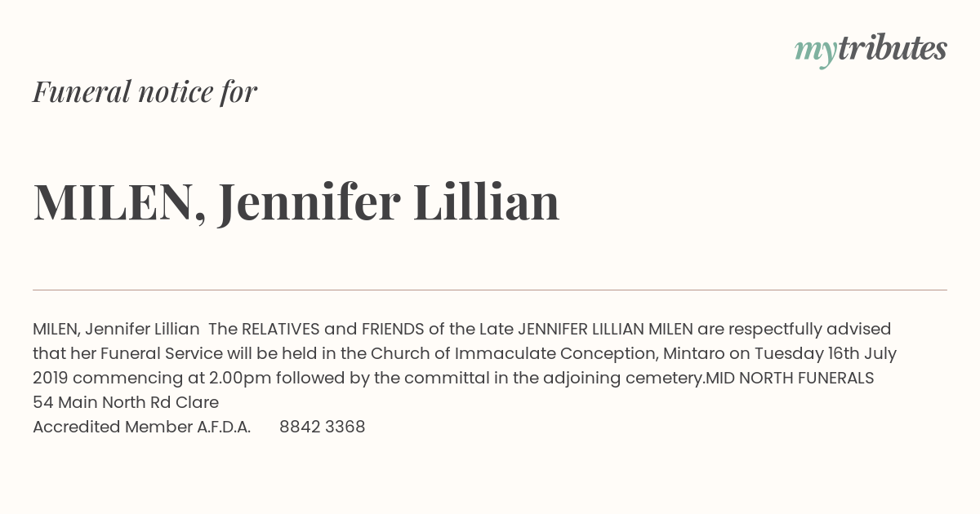Click the large "MILEN, Jennifer Lillian" title
The height and width of the screenshot is (514, 980).
pyautogui.click(x=296, y=202)
